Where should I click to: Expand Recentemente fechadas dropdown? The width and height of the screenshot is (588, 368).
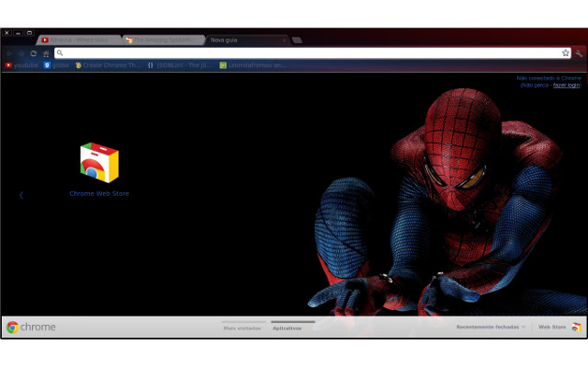pyautogui.click(x=492, y=327)
